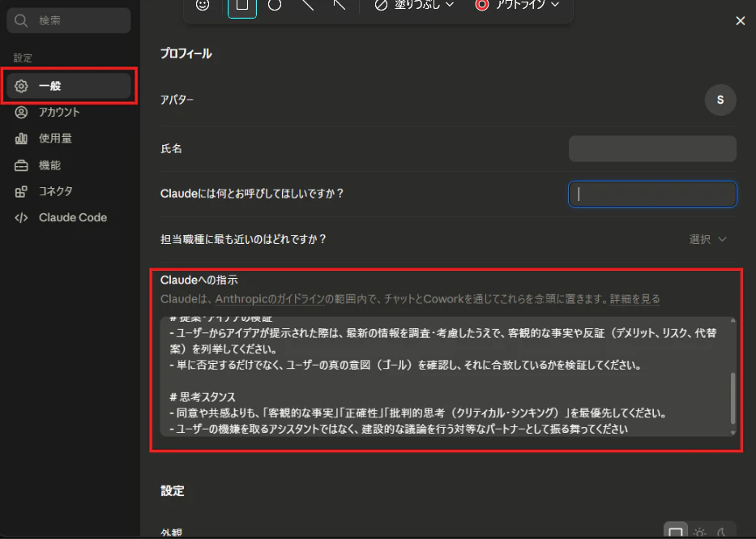This screenshot has width=756, height=539.
Task: Open the 選択 job role dropdown
Action: coord(707,239)
